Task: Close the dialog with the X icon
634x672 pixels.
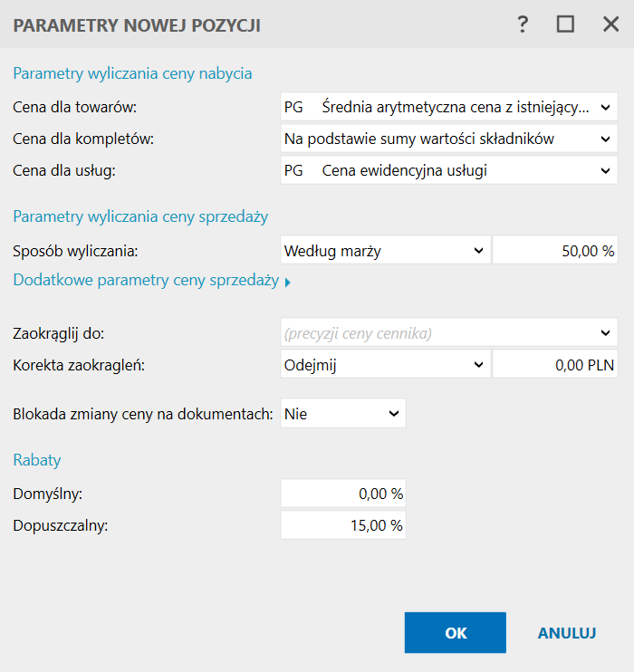Action: (610, 25)
